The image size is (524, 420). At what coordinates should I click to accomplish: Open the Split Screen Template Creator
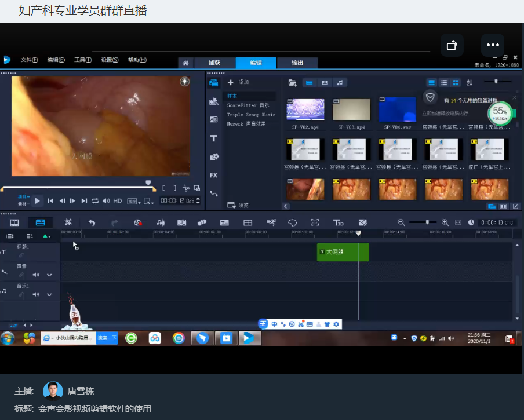(363, 222)
